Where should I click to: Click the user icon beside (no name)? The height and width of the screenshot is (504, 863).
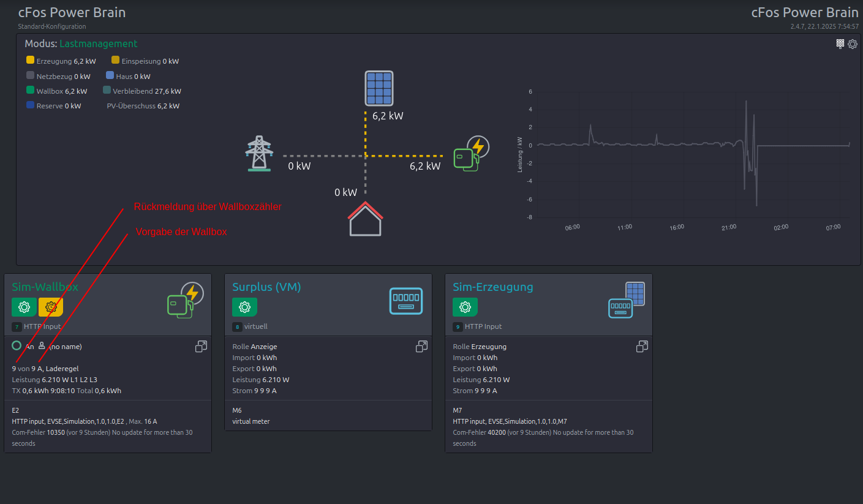(42, 345)
